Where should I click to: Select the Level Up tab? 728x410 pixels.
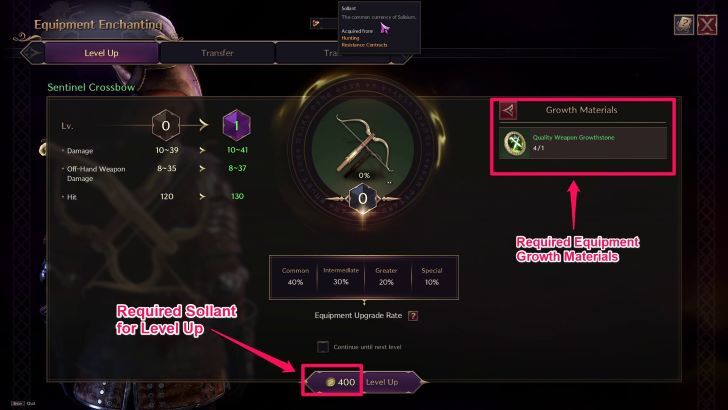click(x=101, y=53)
